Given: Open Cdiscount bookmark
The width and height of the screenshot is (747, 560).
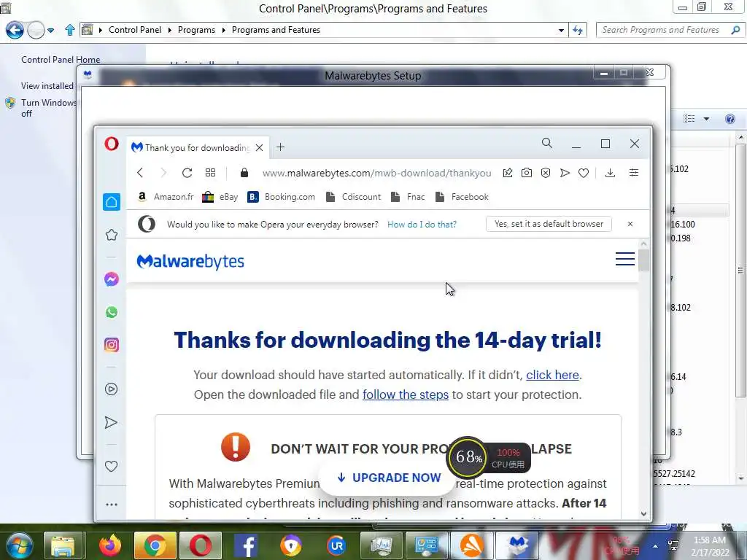Looking at the screenshot, I should click(x=354, y=197).
